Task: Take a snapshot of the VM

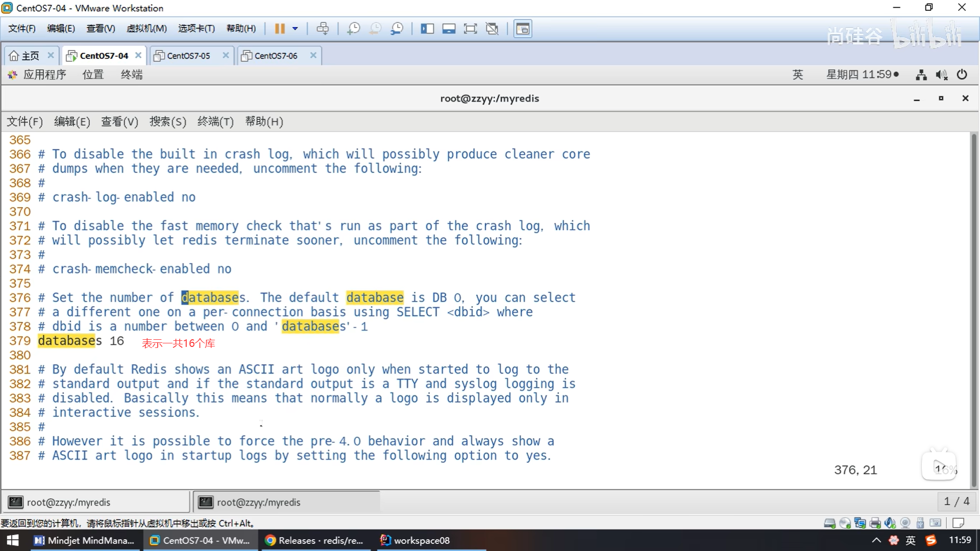Action: [353, 29]
